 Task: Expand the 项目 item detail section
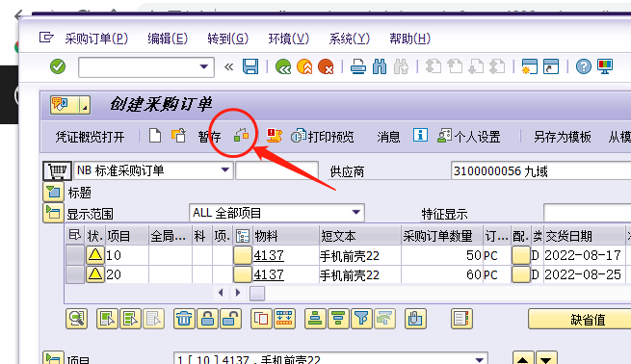tap(53, 358)
